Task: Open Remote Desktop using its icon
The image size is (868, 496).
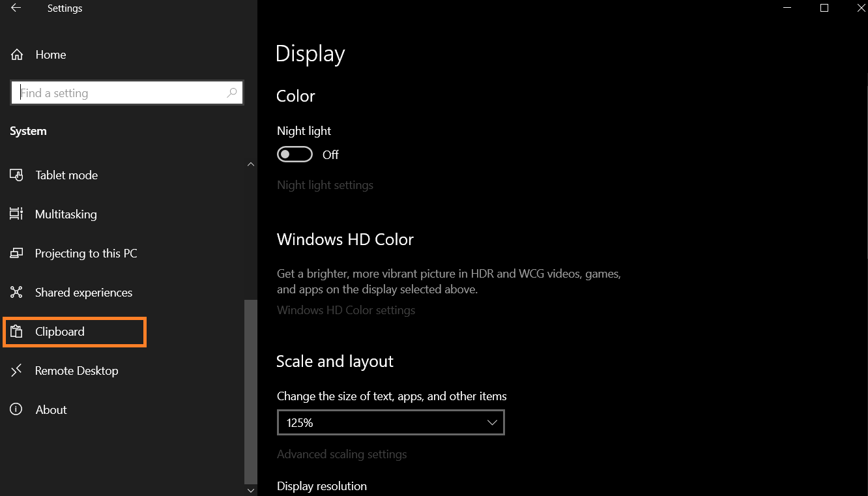Action: pos(16,370)
